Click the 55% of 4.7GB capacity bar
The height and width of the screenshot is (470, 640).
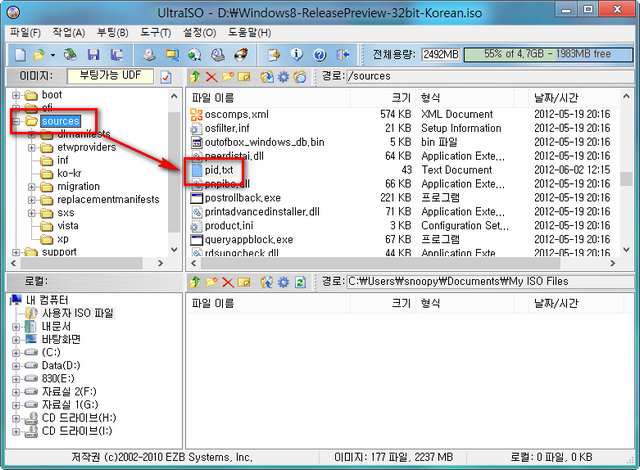click(548, 54)
